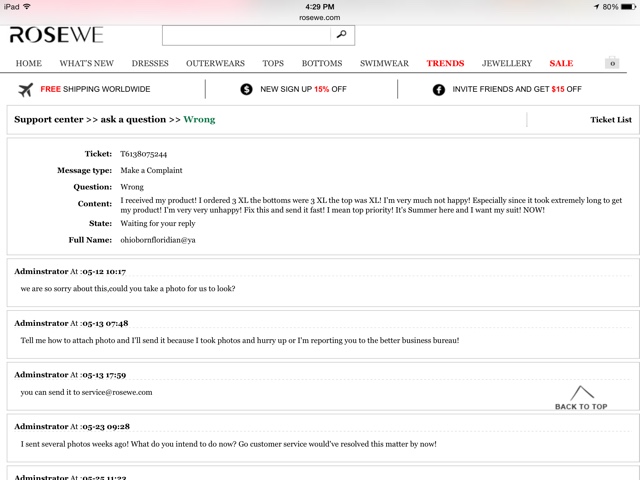The image size is (640, 480).
Task: Click the Administrator At 05-13 07:48 header
Action: pos(71,323)
